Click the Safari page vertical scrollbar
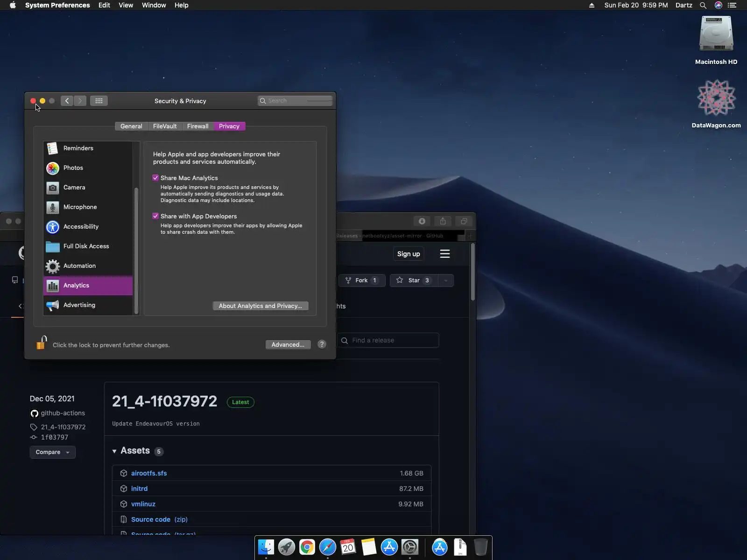Viewport: 747px width, 560px height. click(x=473, y=272)
